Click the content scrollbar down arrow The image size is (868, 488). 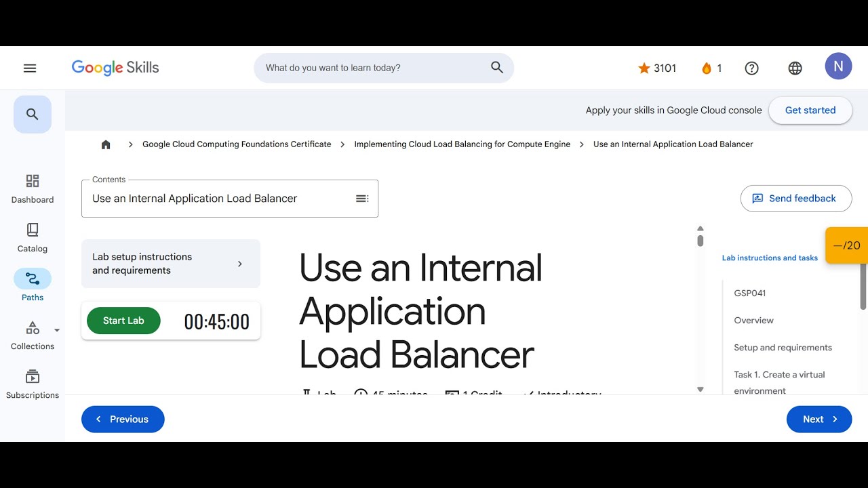pos(701,390)
